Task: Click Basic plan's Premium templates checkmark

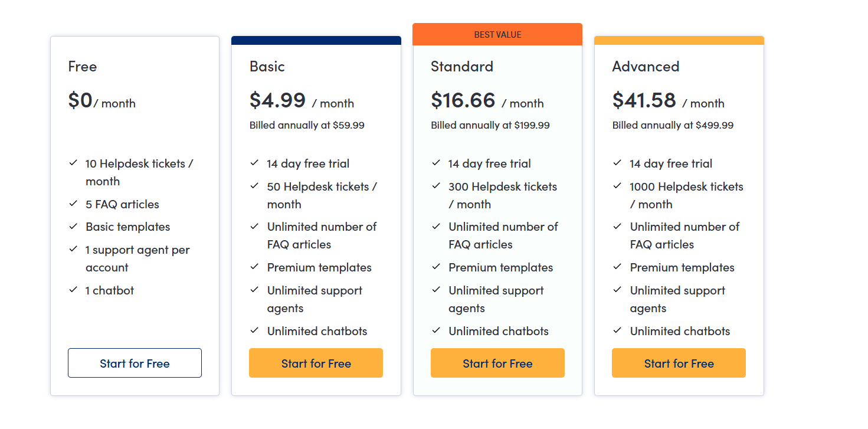Action: (254, 266)
